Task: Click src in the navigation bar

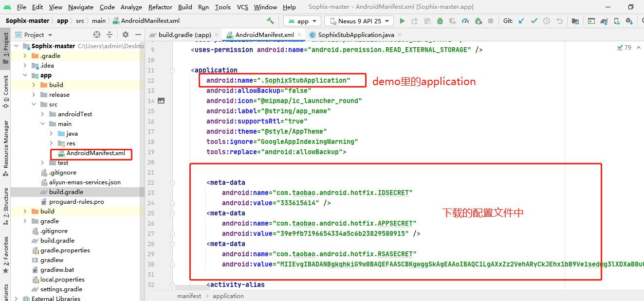Action: pos(80,21)
